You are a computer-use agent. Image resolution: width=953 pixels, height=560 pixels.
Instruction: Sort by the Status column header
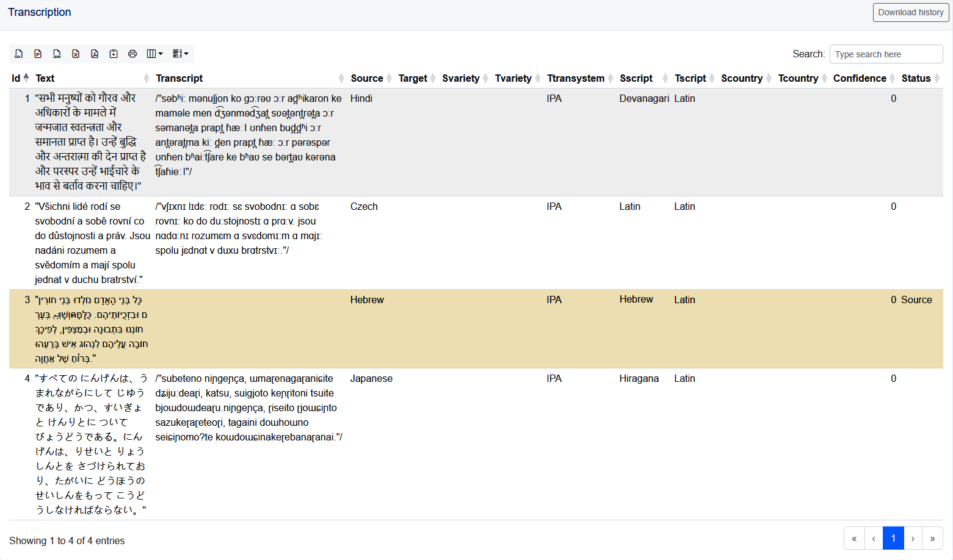[x=920, y=78]
